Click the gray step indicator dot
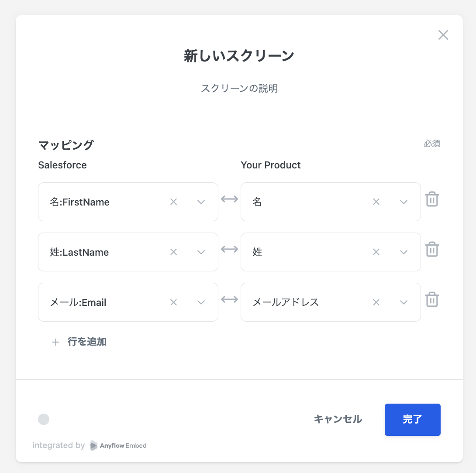 pyautogui.click(x=44, y=419)
